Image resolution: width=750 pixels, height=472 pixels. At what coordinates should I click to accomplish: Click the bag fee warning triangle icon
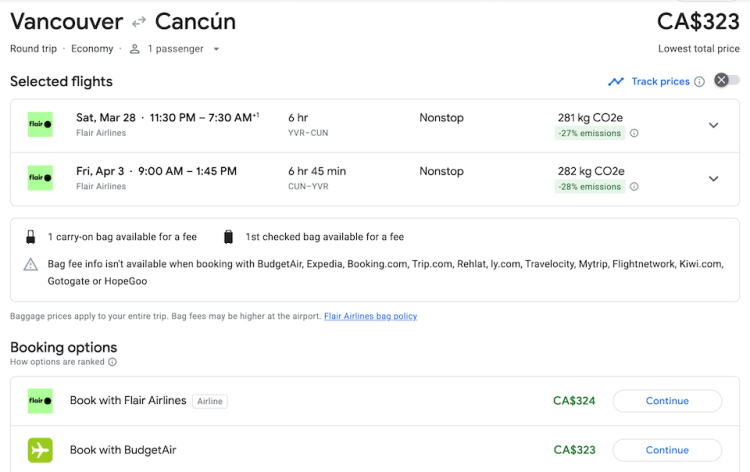coord(31,264)
